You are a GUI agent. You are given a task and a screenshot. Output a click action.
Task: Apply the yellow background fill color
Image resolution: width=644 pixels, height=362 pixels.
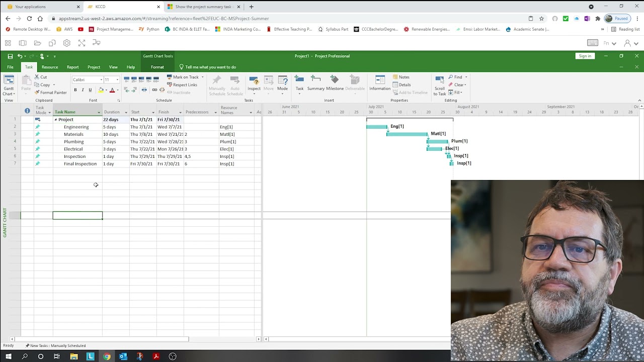[x=101, y=90]
